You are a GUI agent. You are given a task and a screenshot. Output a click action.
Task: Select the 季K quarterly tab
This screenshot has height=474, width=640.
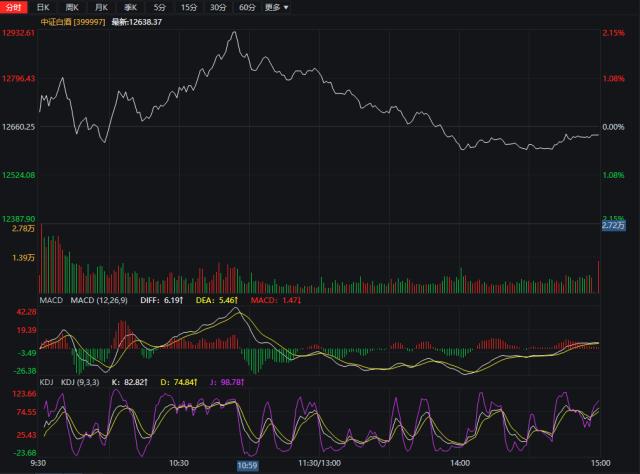pos(131,7)
